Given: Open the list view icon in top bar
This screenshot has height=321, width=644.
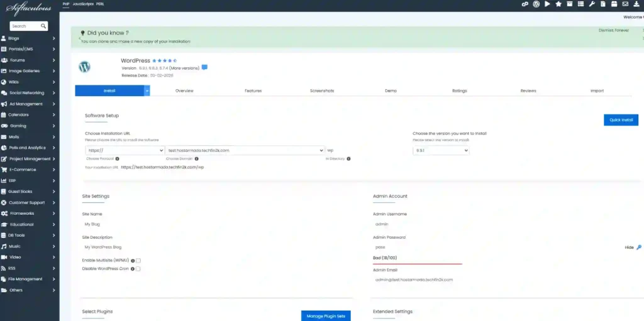Looking at the screenshot, I should click(580, 4).
